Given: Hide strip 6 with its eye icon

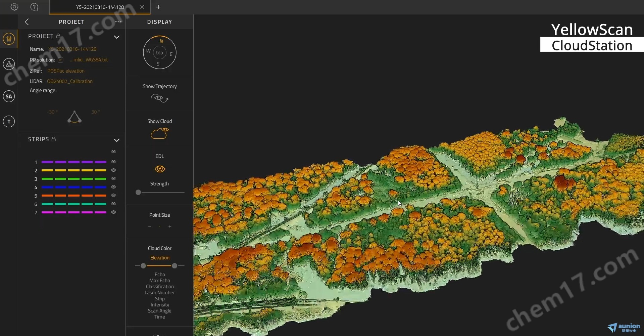Looking at the screenshot, I should tap(113, 204).
